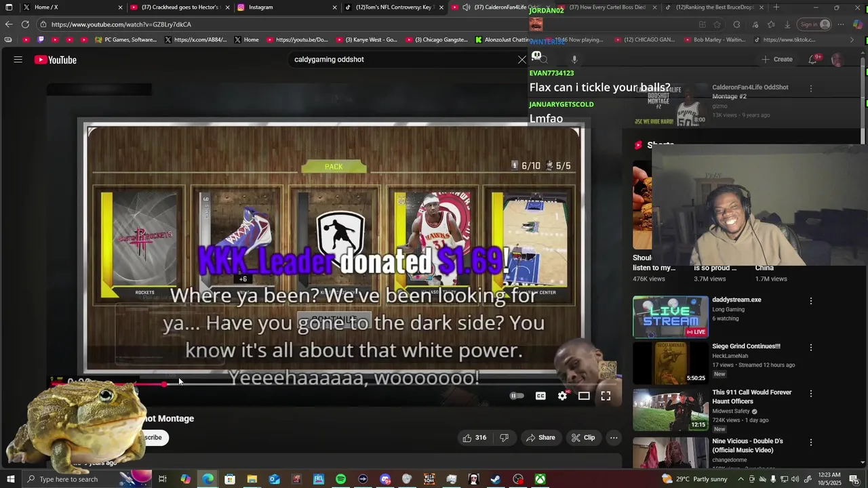
Task: Toggle the autoplay switch in the player
Action: click(x=517, y=396)
